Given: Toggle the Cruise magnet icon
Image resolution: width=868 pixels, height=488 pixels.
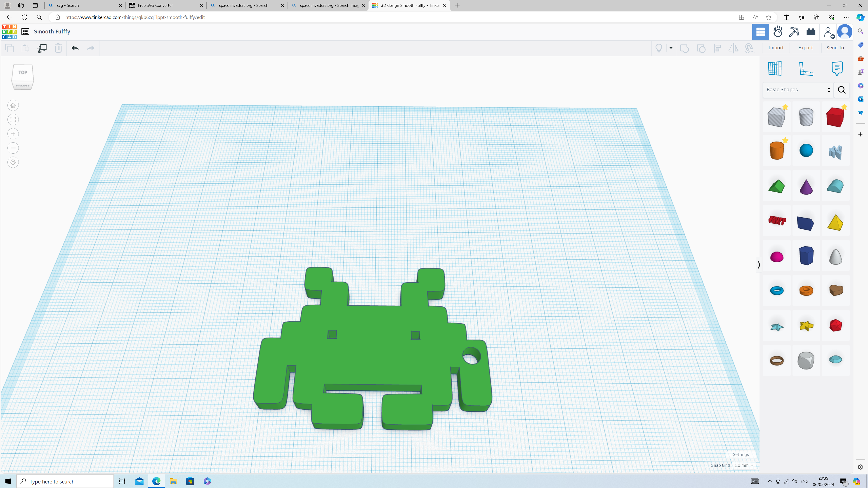Looking at the screenshot, I should pyautogui.click(x=749, y=48).
